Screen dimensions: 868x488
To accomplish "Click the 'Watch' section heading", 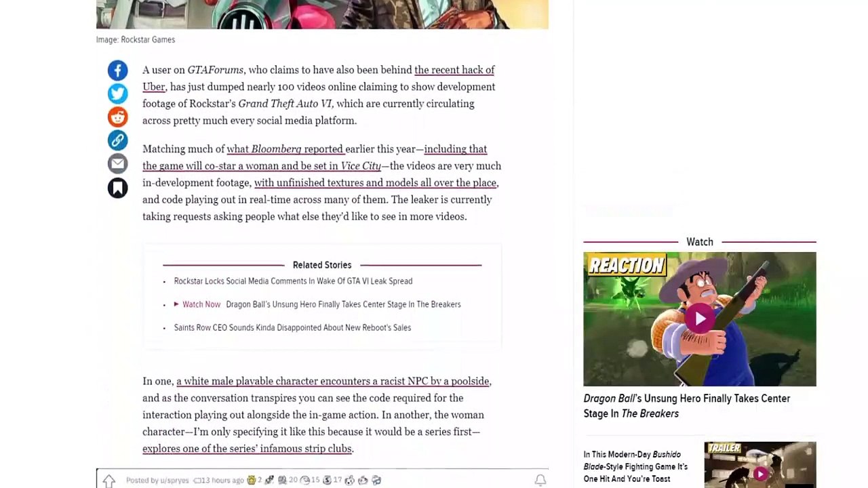I will pos(700,242).
